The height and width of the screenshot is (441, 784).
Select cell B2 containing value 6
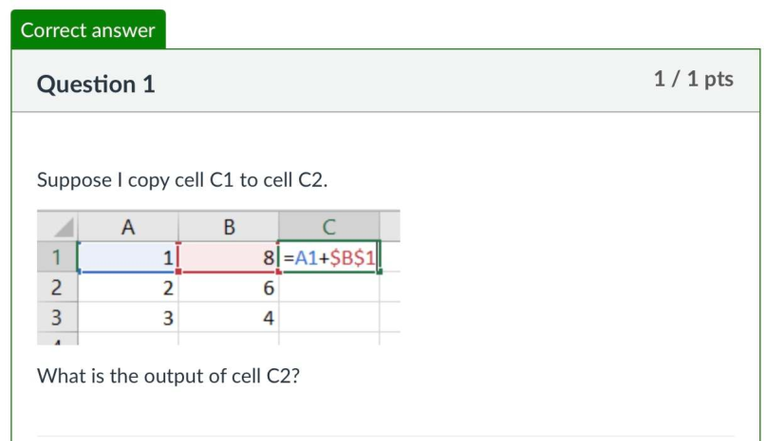(228, 288)
